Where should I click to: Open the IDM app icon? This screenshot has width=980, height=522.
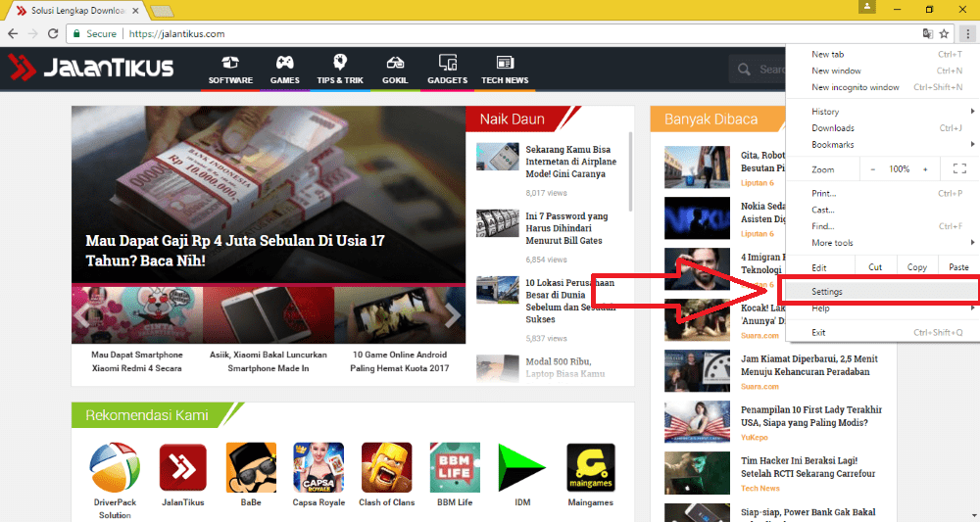click(x=522, y=467)
